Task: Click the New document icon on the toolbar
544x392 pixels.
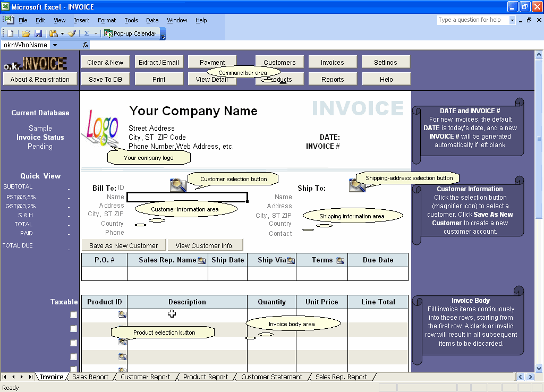Action: (10, 33)
